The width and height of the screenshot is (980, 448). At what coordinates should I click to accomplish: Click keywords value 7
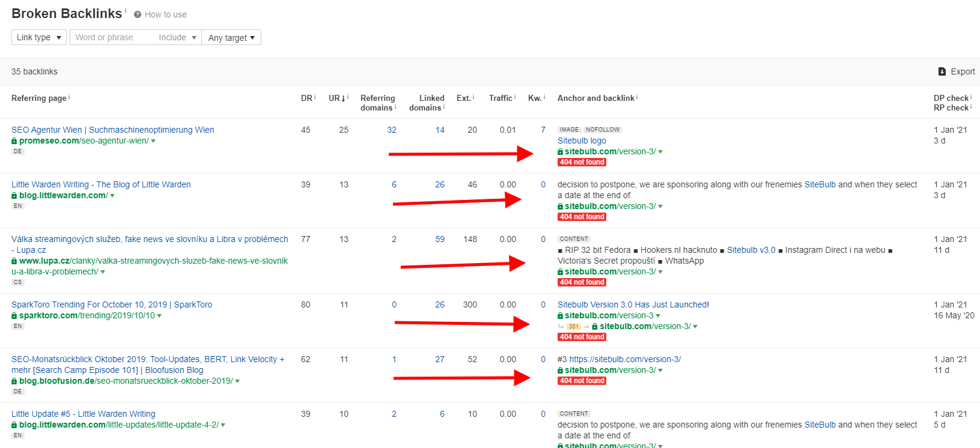click(x=543, y=130)
